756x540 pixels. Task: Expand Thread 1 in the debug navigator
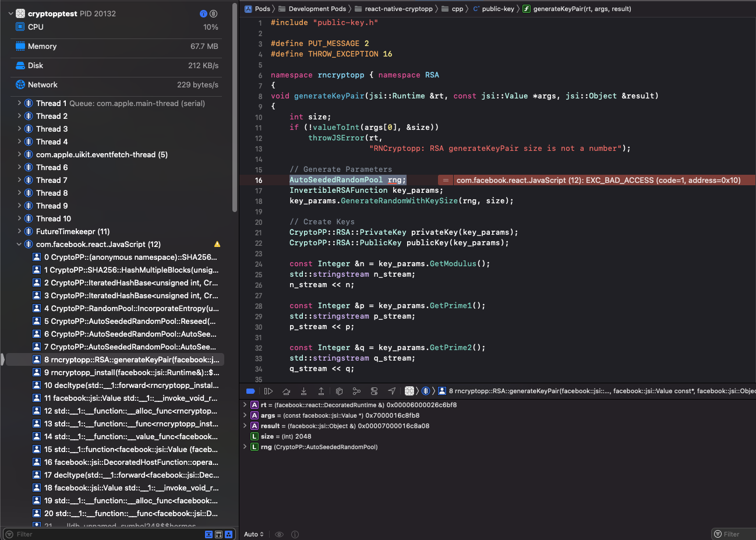pos(18,103)
